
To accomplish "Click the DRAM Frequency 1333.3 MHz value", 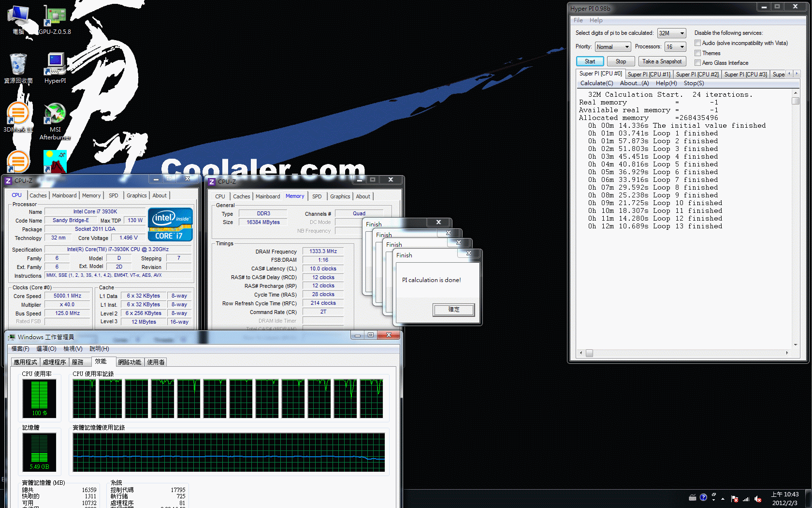I will tap(323, 252).
